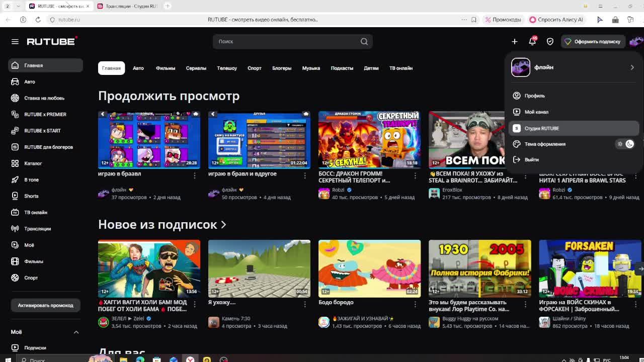Open the ТВ онлайн category tab
This screenshot has height=362, width=644.
tap(401, 68)
